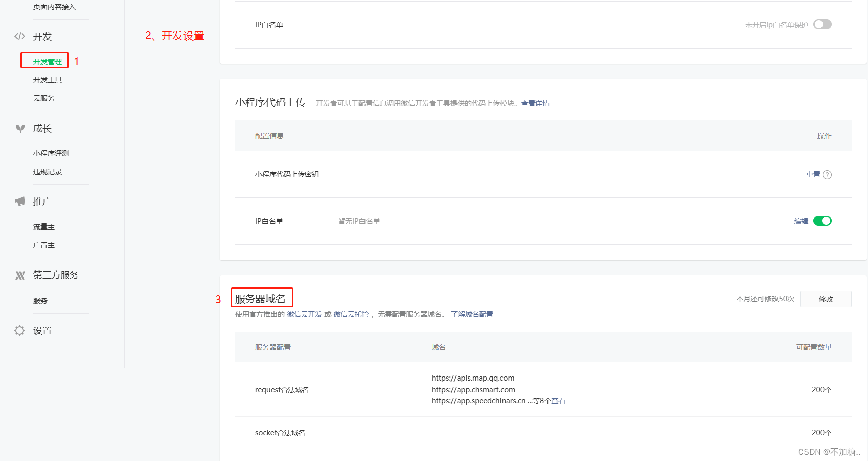Open 了解域名配置 help link
The image size is (868, 461).
pyautogui.click(x=472, y=314)
